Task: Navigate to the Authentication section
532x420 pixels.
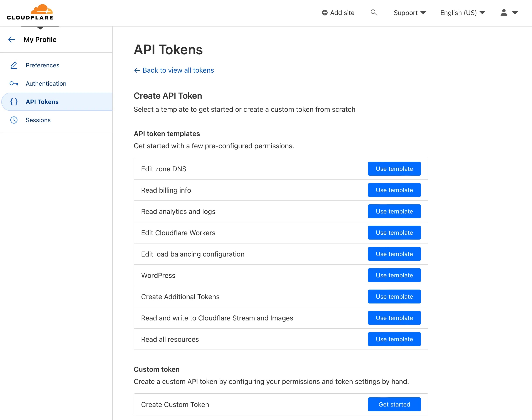Action: (x=46, y=84)
